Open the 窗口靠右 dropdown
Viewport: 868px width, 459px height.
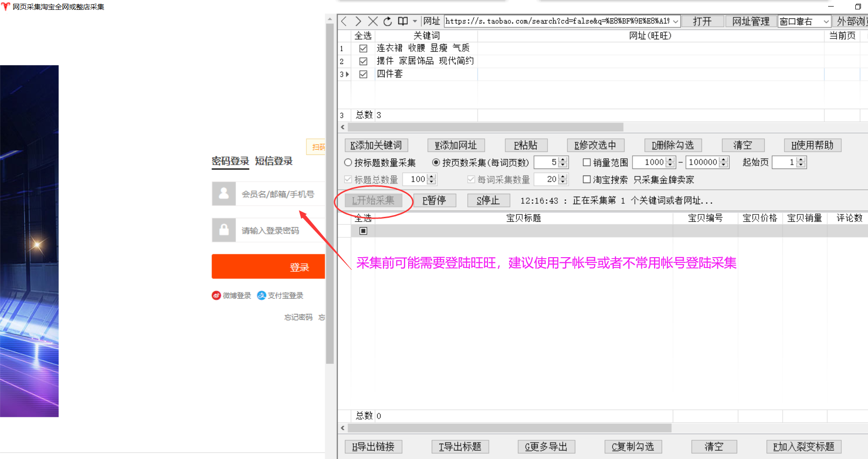tap(826, 21)
